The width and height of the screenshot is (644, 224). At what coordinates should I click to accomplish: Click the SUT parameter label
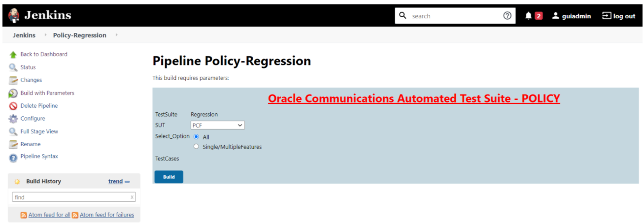click(x=160, y=125)
